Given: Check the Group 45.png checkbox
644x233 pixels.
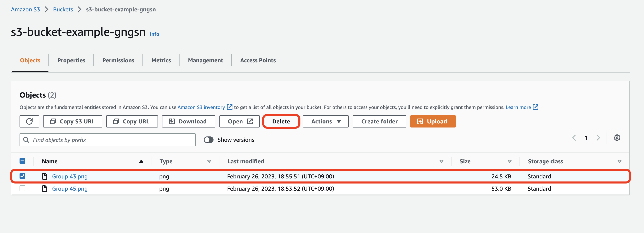Looking at the screenshot, I should pos(23,188).
